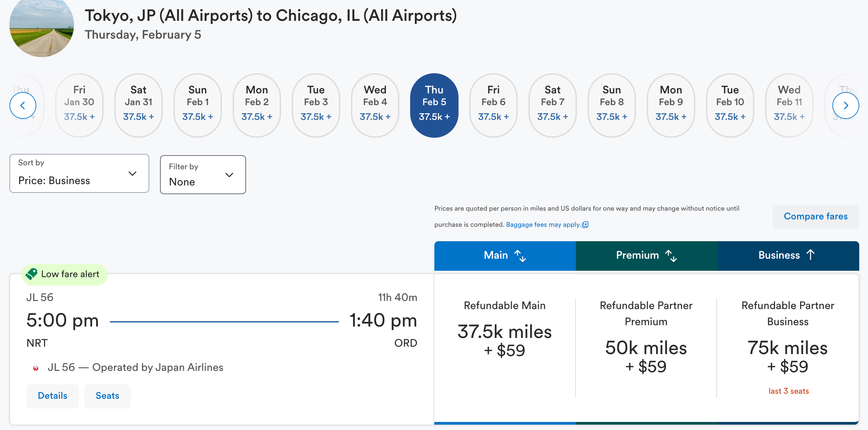868x430 pixels.
Task: Open the Sort by Price: Business dropdown
Action: (x=79, y=174)
